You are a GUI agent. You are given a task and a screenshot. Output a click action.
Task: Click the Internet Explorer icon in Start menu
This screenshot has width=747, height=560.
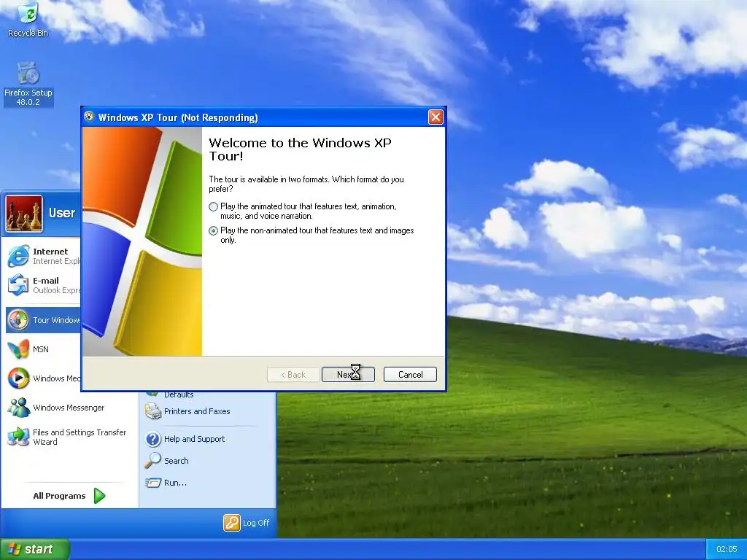[18, 256]
